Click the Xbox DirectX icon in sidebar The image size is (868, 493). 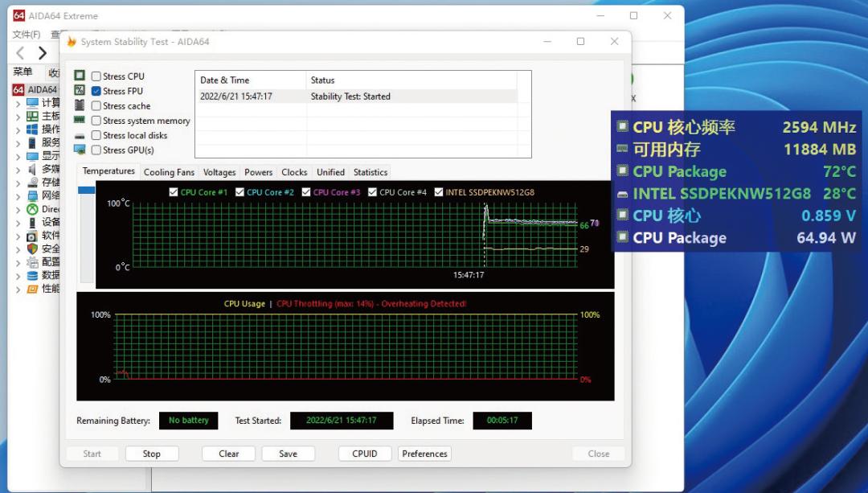32,209
